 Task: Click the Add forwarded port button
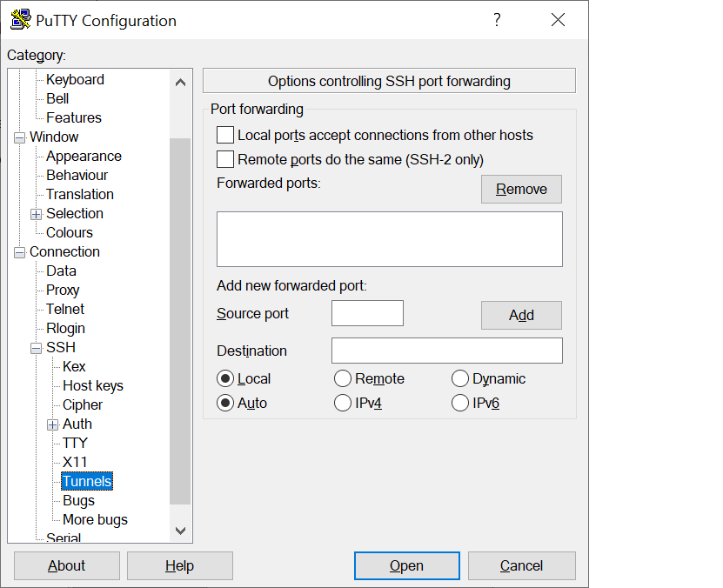pos(521,315)
